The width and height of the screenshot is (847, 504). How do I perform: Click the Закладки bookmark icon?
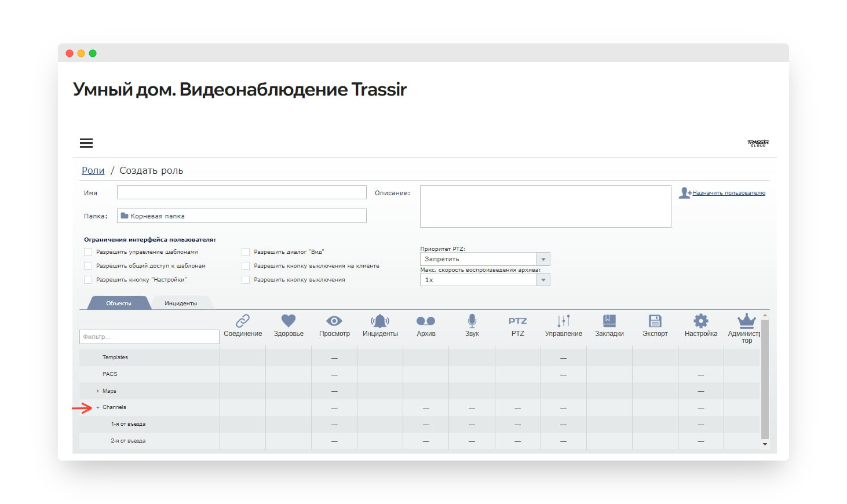click(609, 321)
